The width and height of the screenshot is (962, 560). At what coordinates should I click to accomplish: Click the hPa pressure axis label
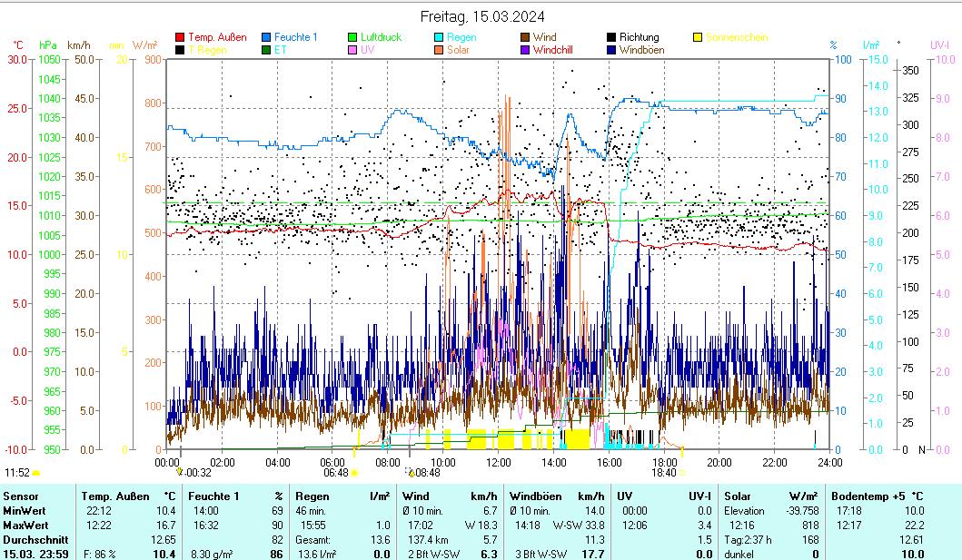(47, 44)
